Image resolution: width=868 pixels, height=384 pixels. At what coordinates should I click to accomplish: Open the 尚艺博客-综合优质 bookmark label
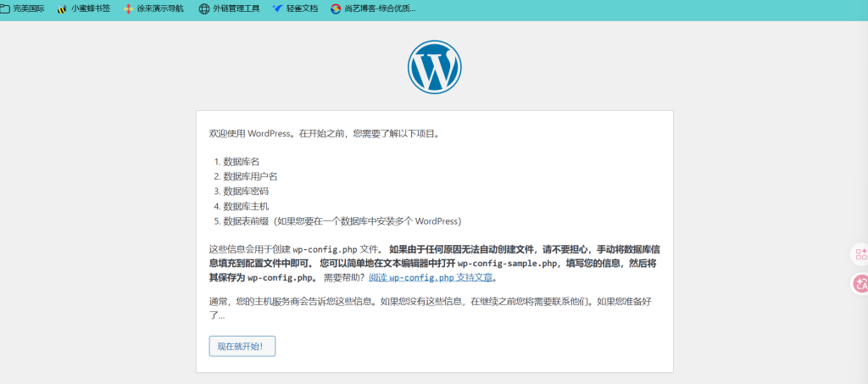(380, 8)
